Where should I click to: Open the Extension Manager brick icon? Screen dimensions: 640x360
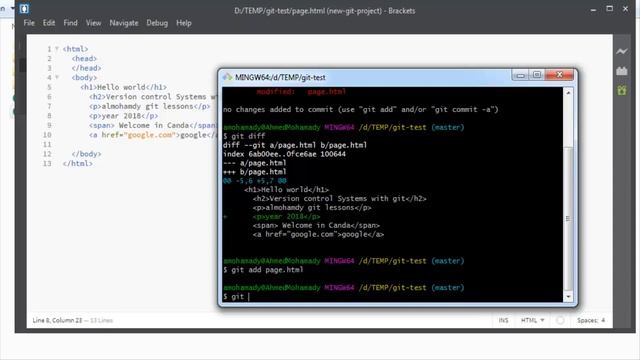[622, 71]
